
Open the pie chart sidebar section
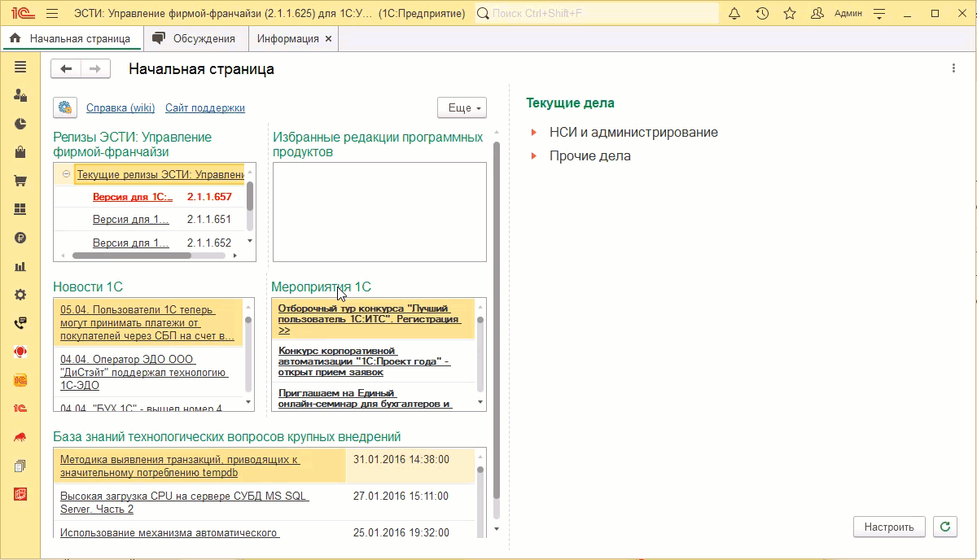point(20,124)
